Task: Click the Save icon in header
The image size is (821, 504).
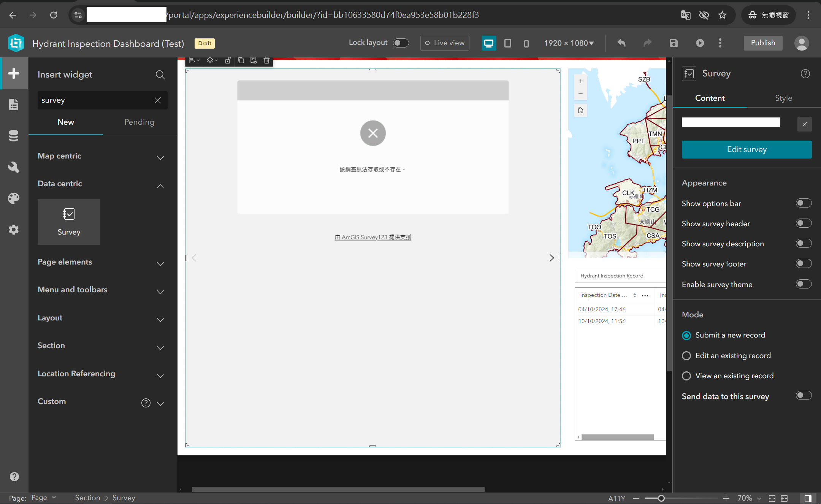Action: point(674,43)
